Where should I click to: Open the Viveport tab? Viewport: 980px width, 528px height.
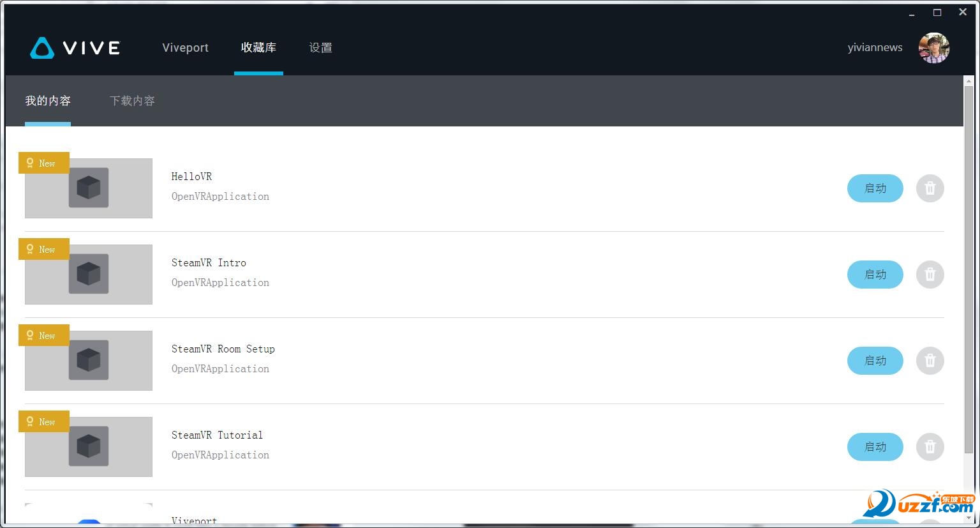(185, 48)
